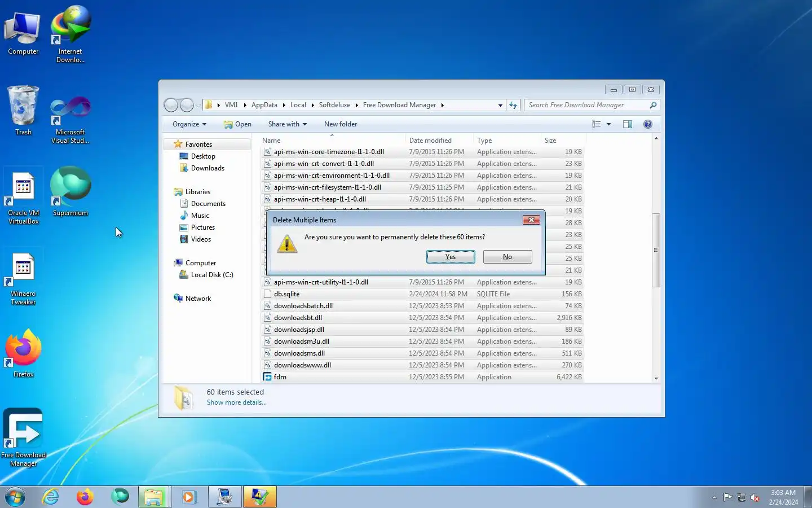This screenshot has width=812, height=508.
Task: Select Downloads under Favorites
Action: point(208,168)
